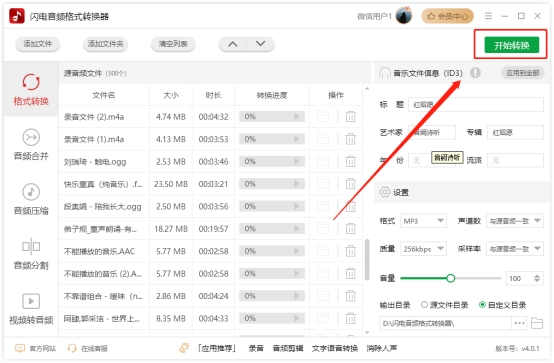This screenshot has width=554, height=363.
Task: Open the output directory folder icon
Action: [x=537, y=323]
